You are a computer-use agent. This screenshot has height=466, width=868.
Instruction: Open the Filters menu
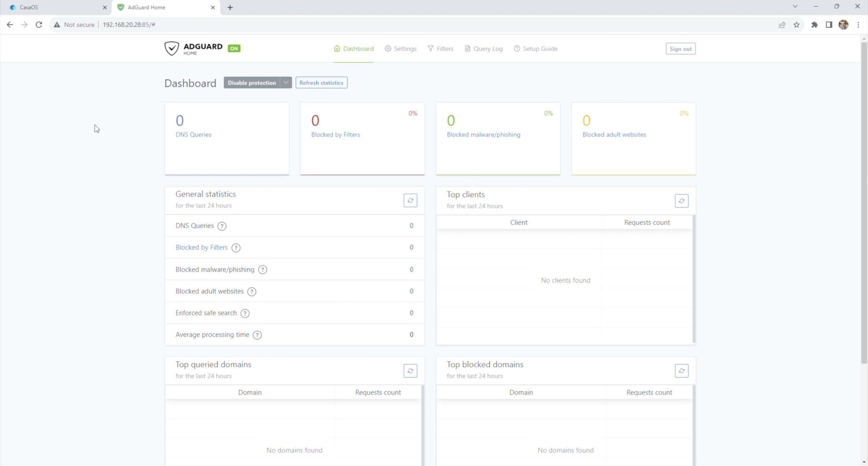click(x=440, y=49)
